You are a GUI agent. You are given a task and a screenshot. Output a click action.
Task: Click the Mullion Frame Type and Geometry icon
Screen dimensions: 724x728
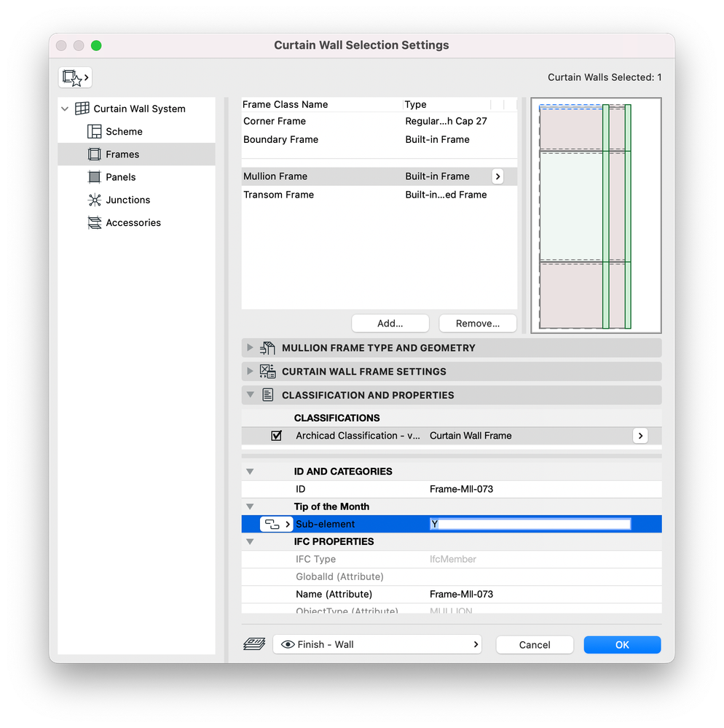point(267,348)
